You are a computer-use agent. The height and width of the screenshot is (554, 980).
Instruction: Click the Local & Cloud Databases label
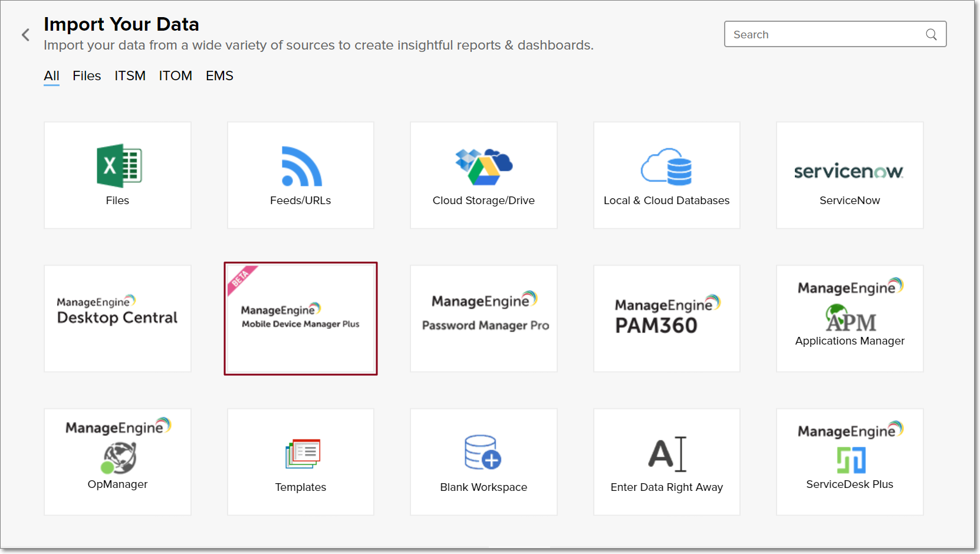tap(667, 201)
